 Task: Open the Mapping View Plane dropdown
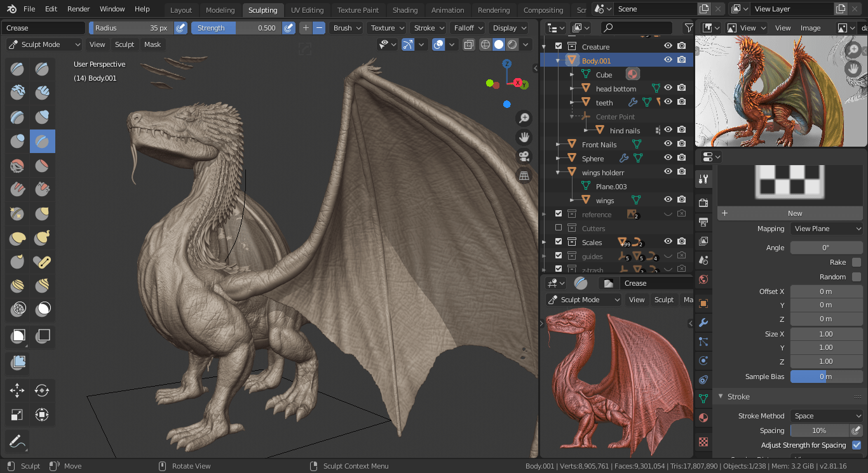point(827,229)
